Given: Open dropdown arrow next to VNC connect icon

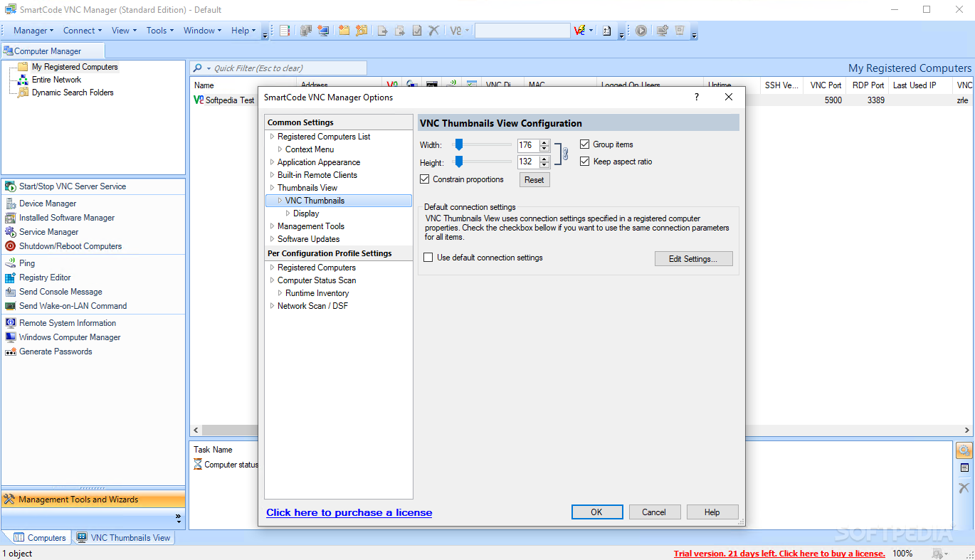Looking at the screenshot, I should [591, 31].
